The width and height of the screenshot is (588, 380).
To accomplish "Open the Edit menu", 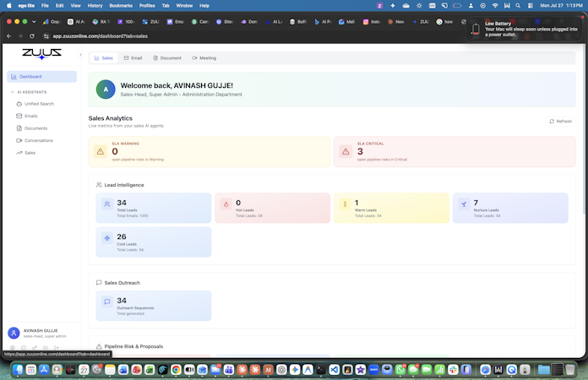I will coord(60,6).
